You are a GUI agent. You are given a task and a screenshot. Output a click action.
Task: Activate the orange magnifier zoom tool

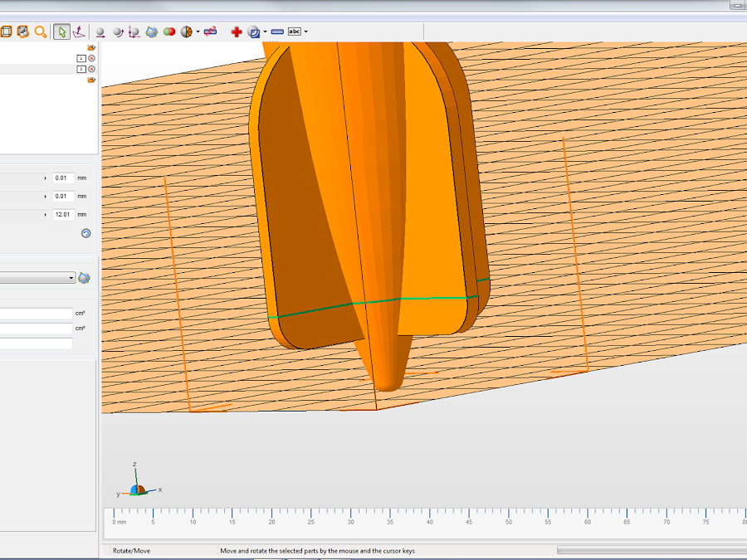coord(41,32)
